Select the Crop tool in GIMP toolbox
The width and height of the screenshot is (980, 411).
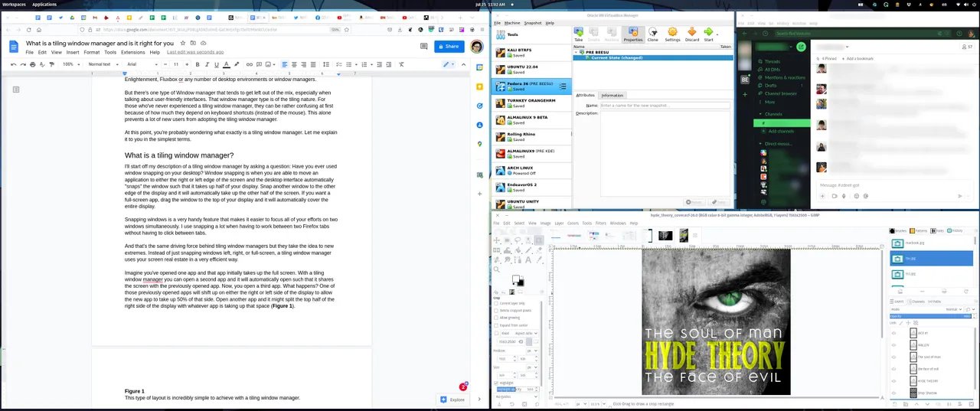click(x=539, y=240)
